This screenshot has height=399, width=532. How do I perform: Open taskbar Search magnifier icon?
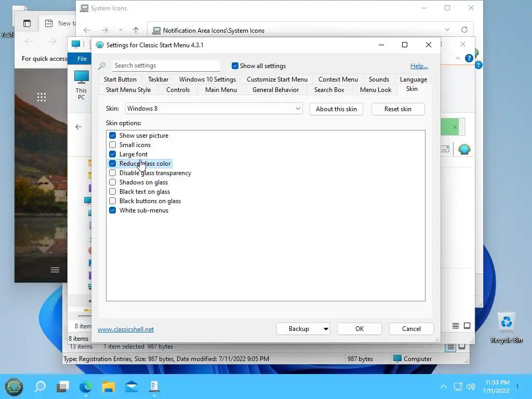[40, 387]
